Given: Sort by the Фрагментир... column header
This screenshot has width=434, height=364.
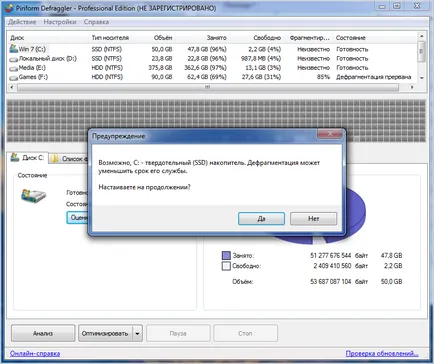Looking at the screenshot, I should click(309, 38).
